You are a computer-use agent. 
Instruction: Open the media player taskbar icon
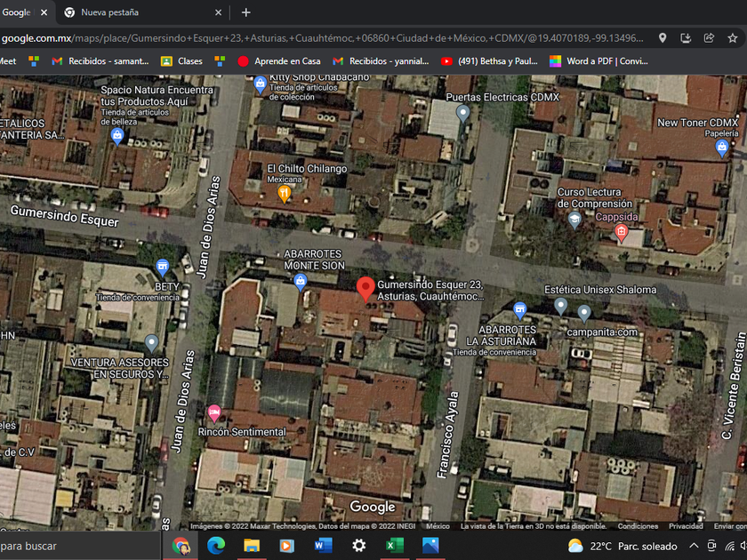pyautogui.click(x=286, y=546)
